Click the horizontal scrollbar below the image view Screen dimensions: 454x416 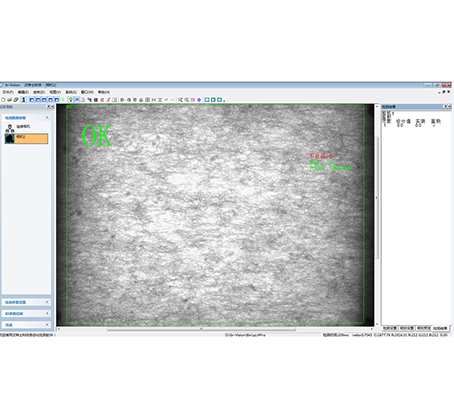coord(201,329)
